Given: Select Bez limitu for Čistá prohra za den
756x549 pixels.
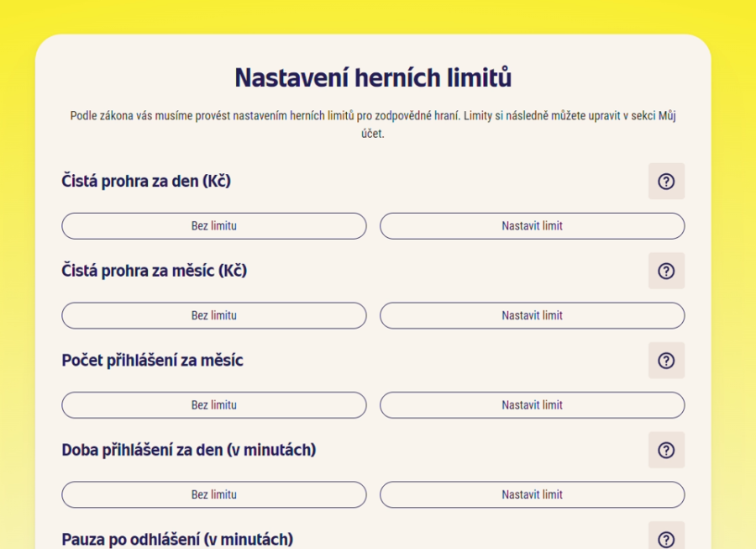Looking at the screenshot, I should (x=214, y=226).
